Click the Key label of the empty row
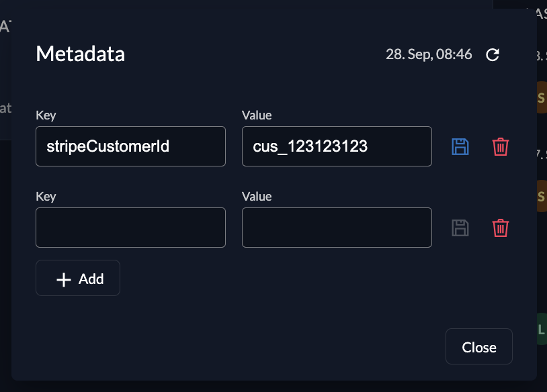The image size is (547, 392). [x=46, y=197]
